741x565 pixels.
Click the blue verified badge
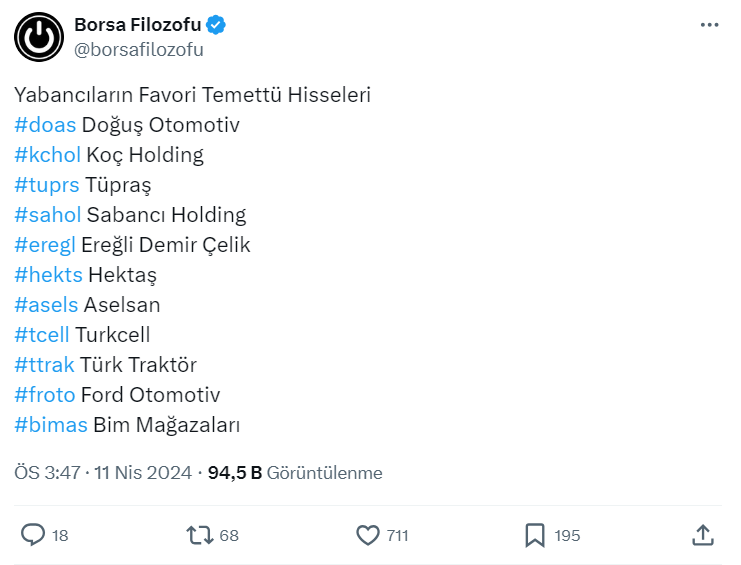point(216,25)
